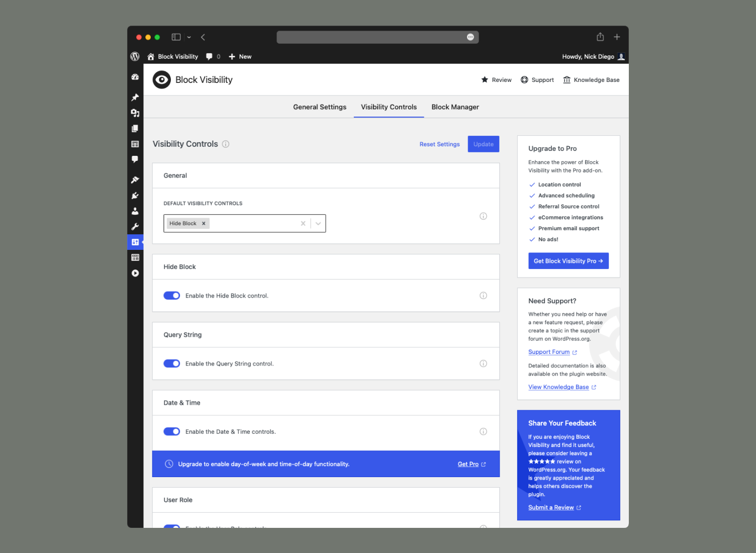Screen dimensions: 756x553
Task: Click the browser address bar
Action: click(377, 37)
